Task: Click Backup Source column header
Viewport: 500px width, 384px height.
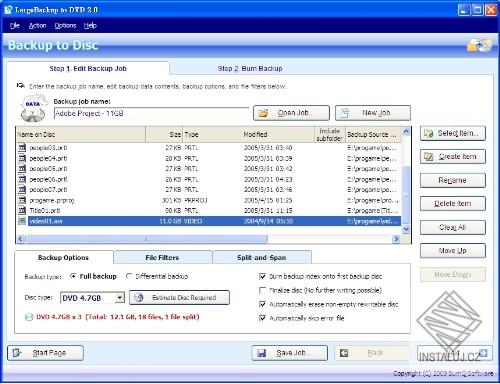Action: pos(373,135)
